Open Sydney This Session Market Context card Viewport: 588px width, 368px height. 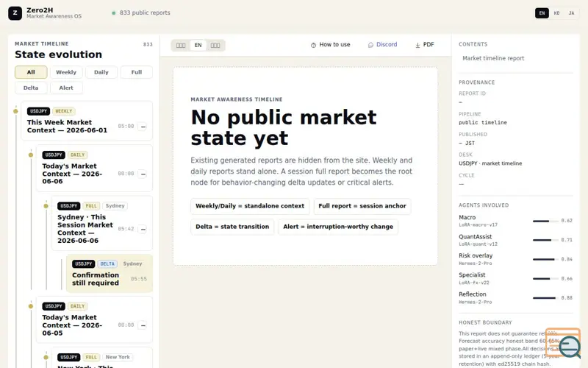[101, 224]
